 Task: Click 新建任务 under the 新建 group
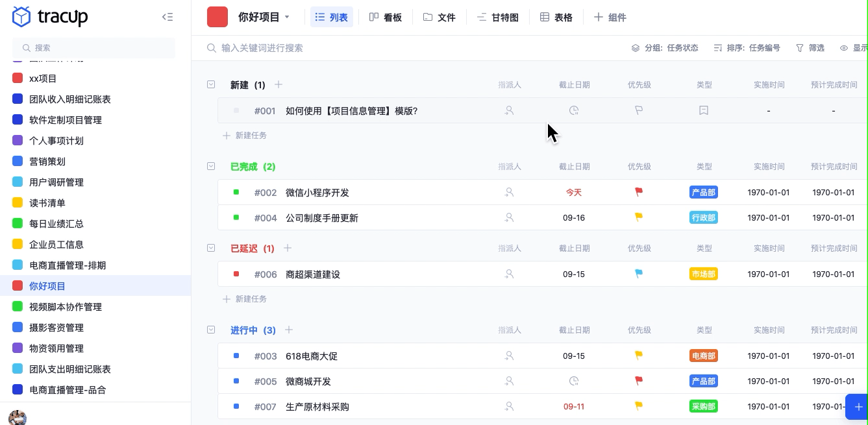tap(245, 135)
